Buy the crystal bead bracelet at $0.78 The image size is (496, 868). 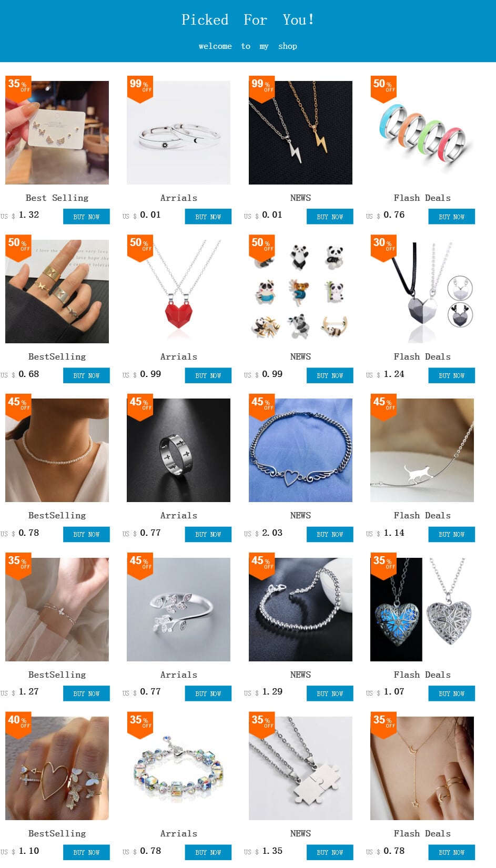208,852
